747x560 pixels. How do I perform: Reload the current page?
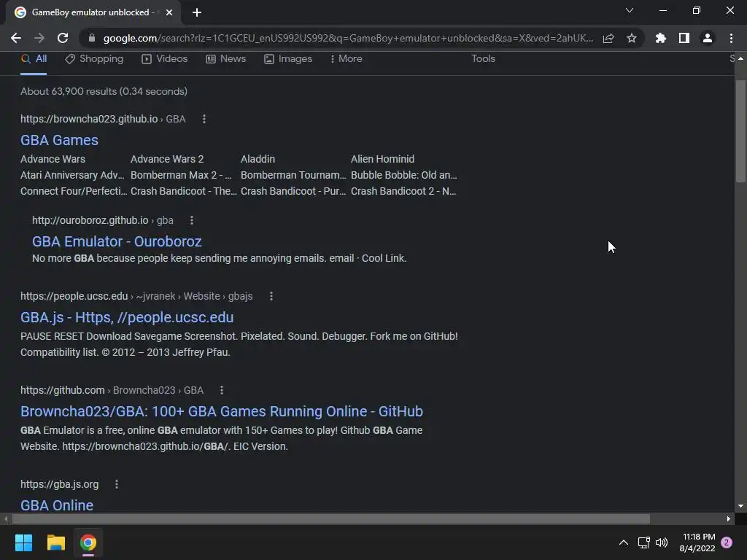tap(63, 38)
